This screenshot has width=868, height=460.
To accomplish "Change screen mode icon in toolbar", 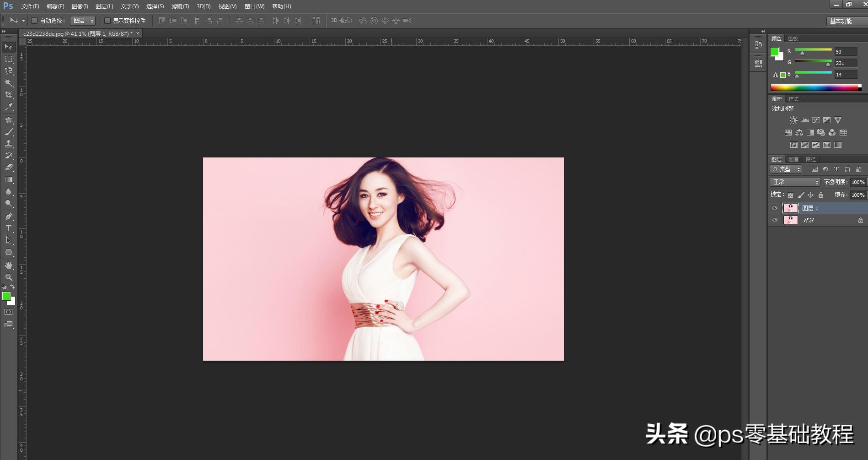I will [x=9, y=325].
